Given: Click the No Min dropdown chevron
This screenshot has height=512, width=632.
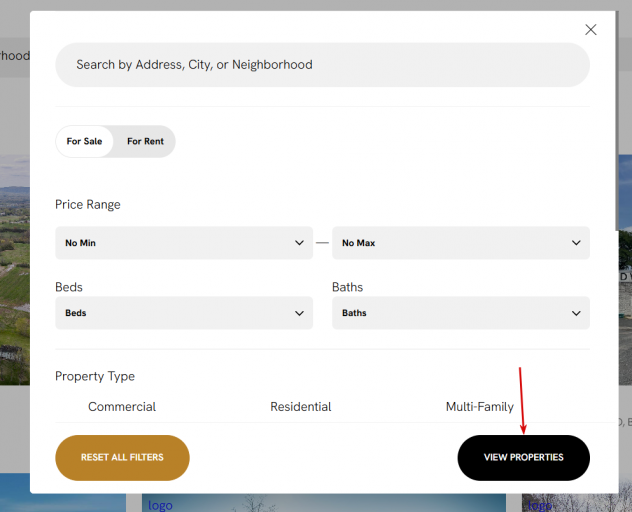Looking at the screenshot, I should point(299,243).
